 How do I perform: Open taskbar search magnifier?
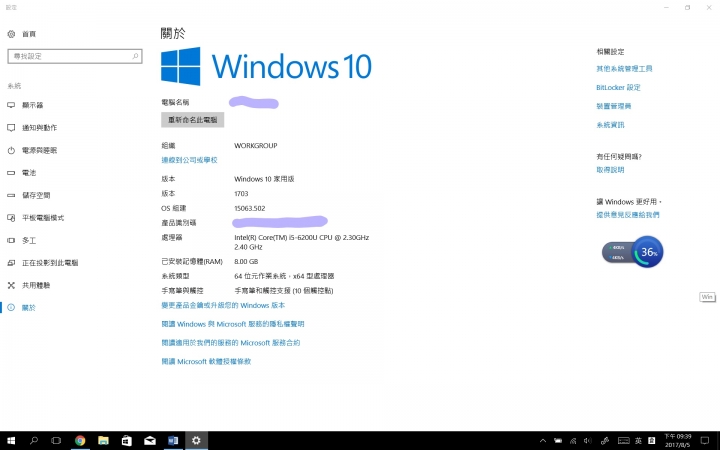click(34, 441)
